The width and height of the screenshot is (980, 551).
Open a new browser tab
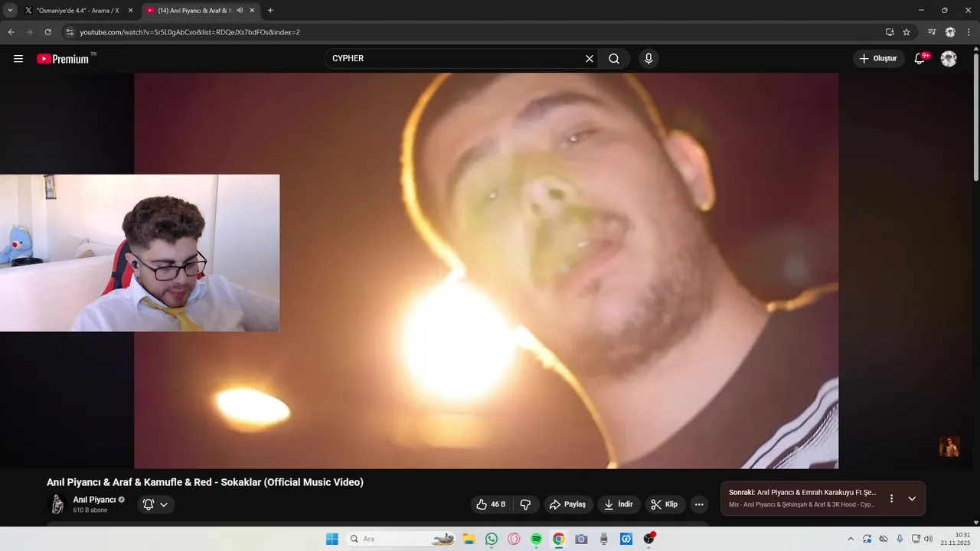270,11
